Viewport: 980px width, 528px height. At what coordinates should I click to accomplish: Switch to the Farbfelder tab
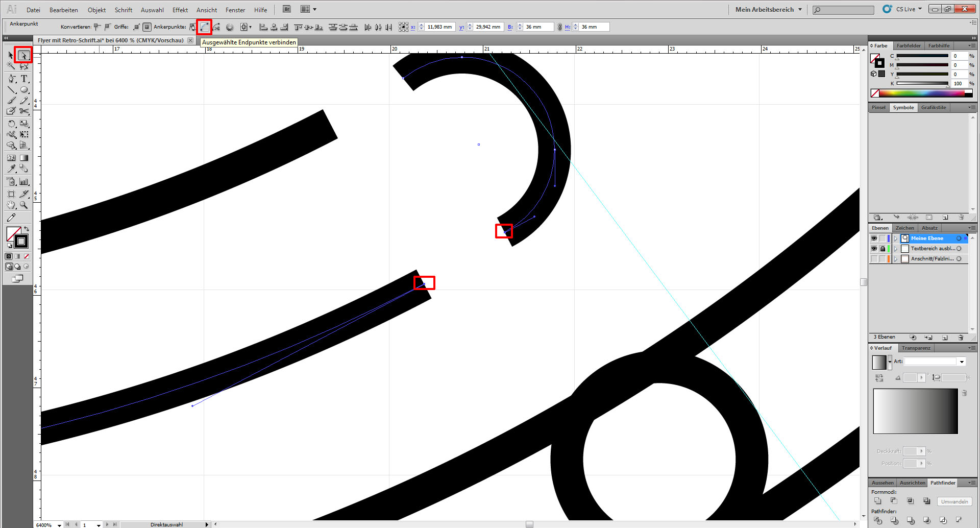pos(909,46)
